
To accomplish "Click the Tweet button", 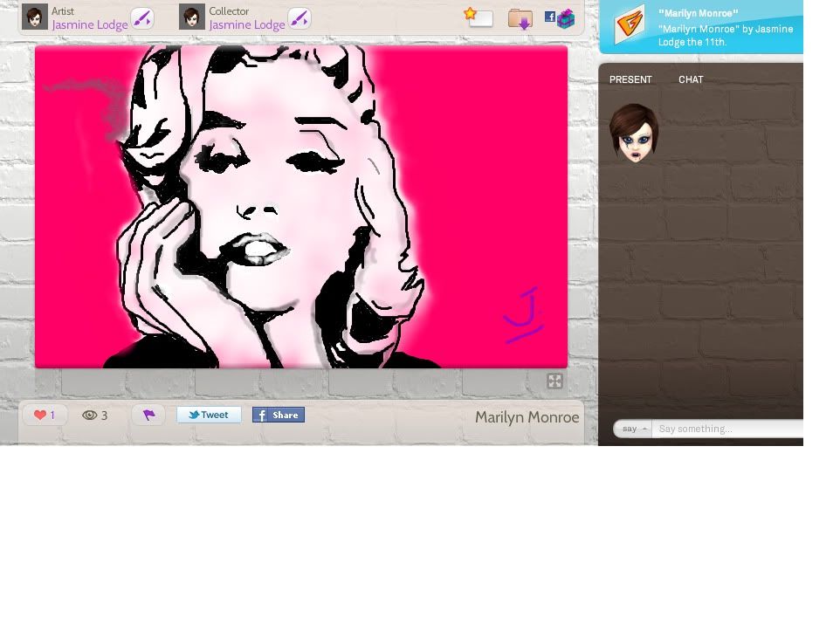I will 209,415.
